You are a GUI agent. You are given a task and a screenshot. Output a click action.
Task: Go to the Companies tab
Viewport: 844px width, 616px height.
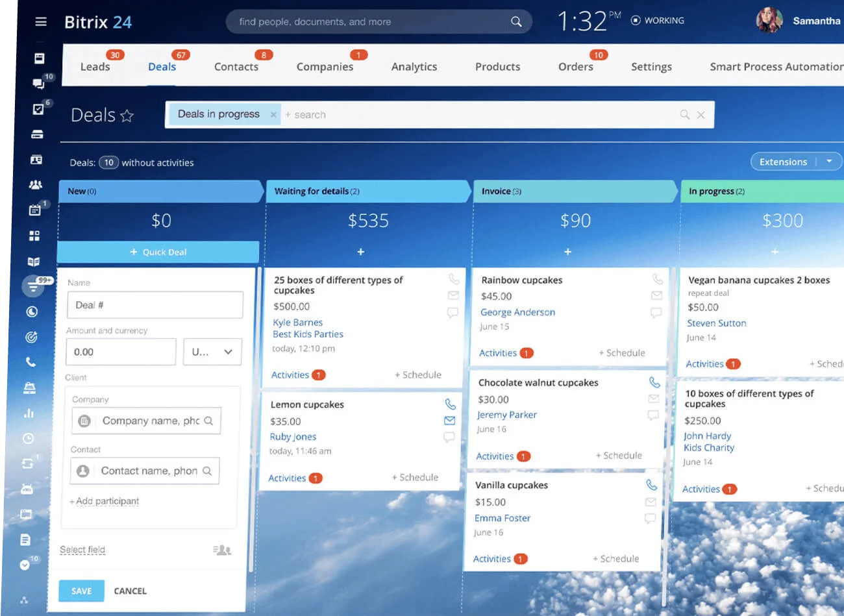coord(325,67)
